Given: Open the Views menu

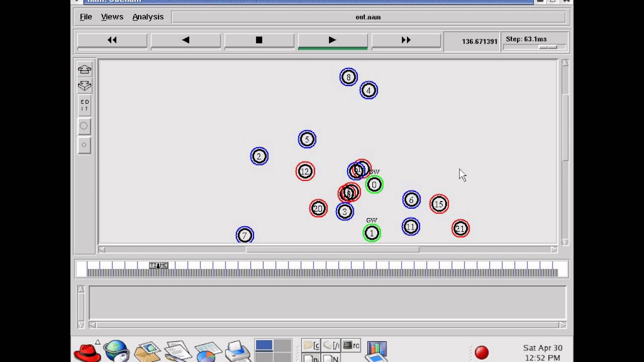Looking at the screenshot, I should coord(112,17).
